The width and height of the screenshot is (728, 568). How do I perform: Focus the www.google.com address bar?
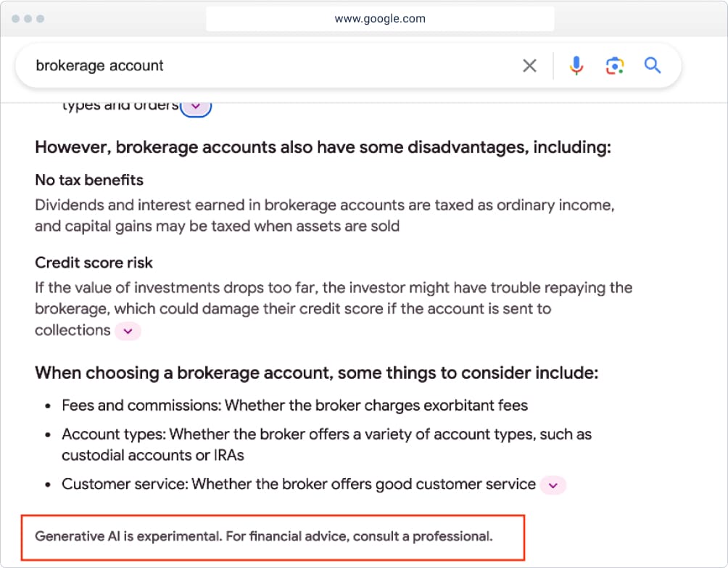click(x=380, y=19)
